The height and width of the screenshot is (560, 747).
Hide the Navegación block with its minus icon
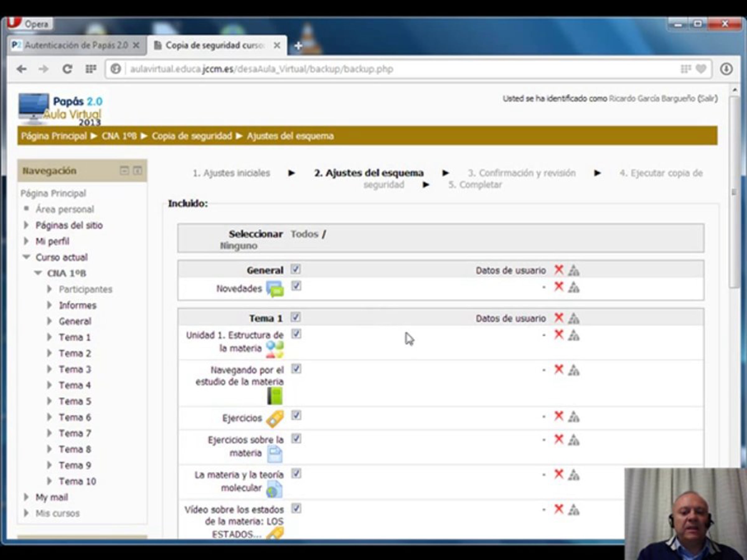(x=124, y=170)
